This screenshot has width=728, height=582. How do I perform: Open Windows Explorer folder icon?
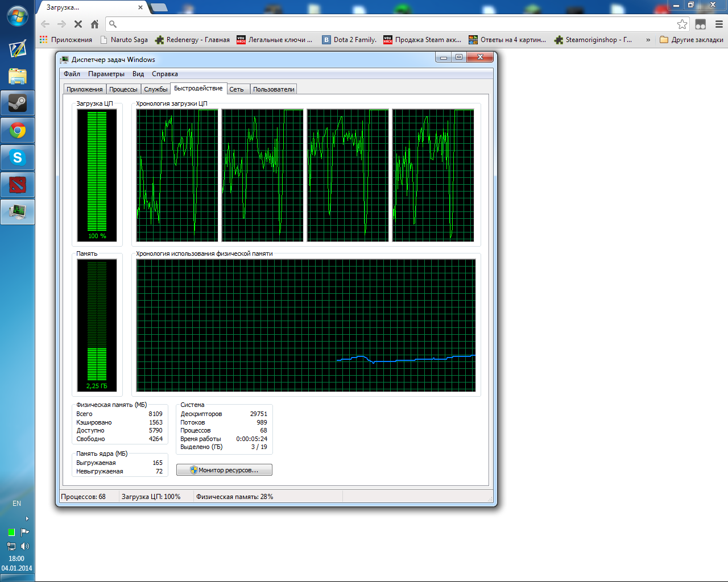click(x=18, y=76)
